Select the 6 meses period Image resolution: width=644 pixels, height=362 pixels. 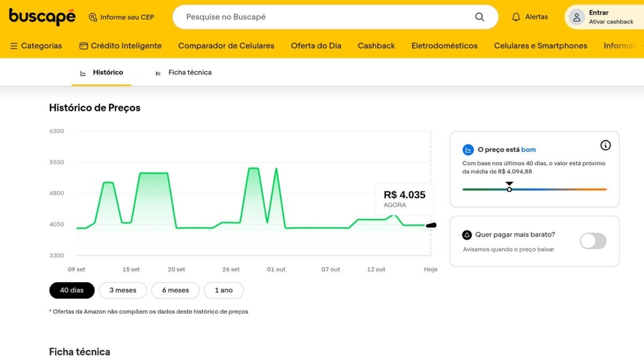[x=175, y=290]
